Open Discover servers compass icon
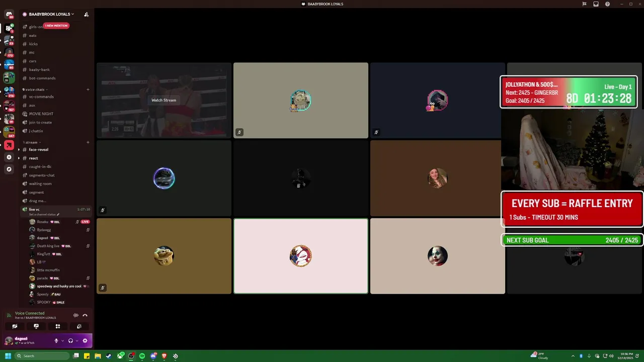 click(x=9, y=169)
